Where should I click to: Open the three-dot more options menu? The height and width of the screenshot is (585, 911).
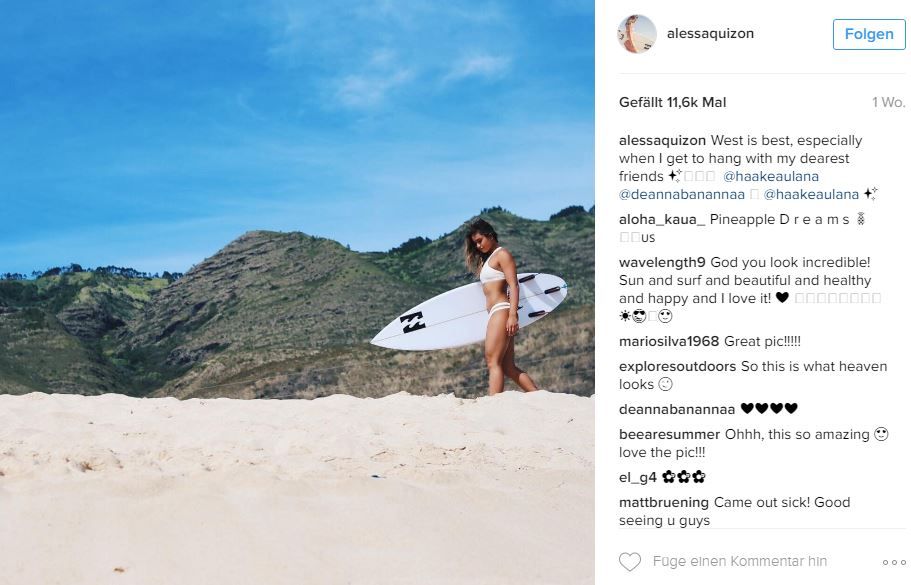point(894,562)
